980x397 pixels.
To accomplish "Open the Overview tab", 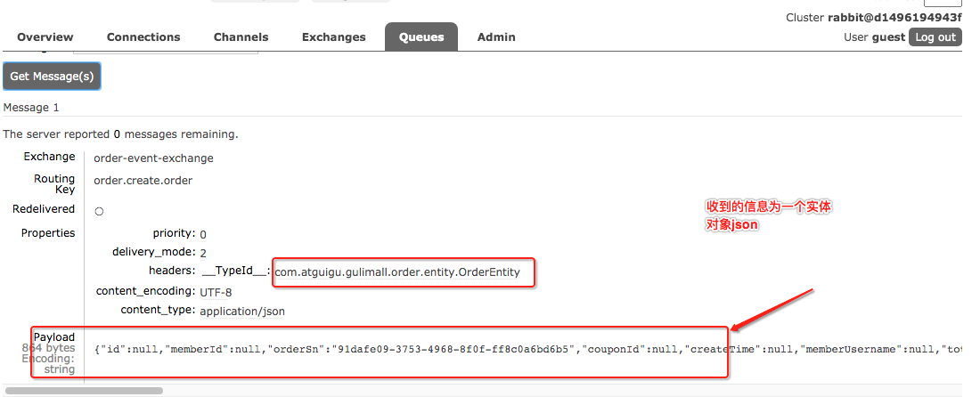I will coord(45,37).
